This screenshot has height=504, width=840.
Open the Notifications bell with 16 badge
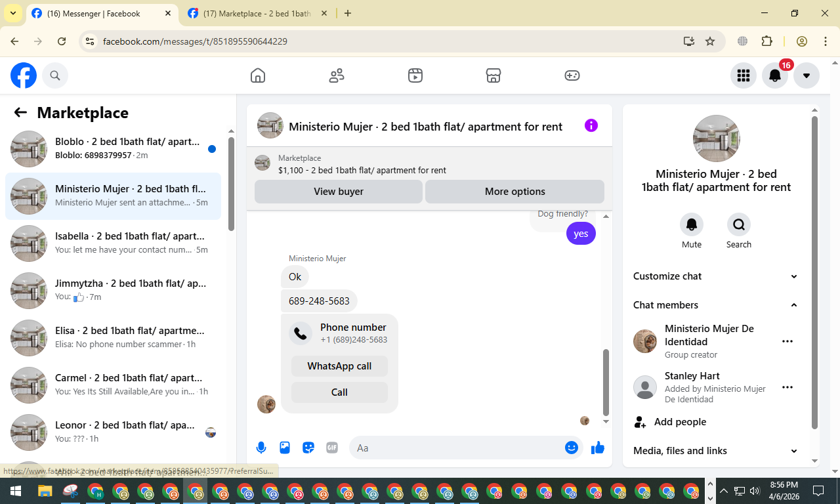[775, 75]
